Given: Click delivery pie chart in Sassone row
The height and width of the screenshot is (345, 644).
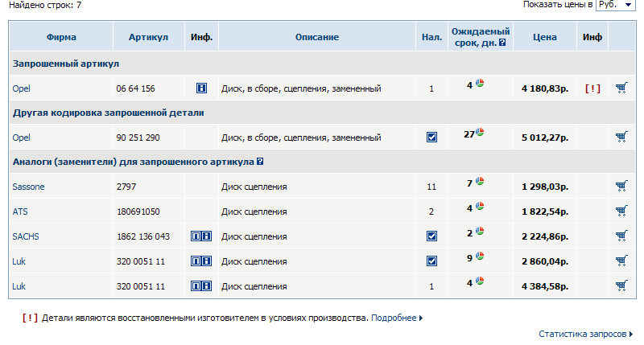Looking at the screenshot, I should tap(480, 183).
